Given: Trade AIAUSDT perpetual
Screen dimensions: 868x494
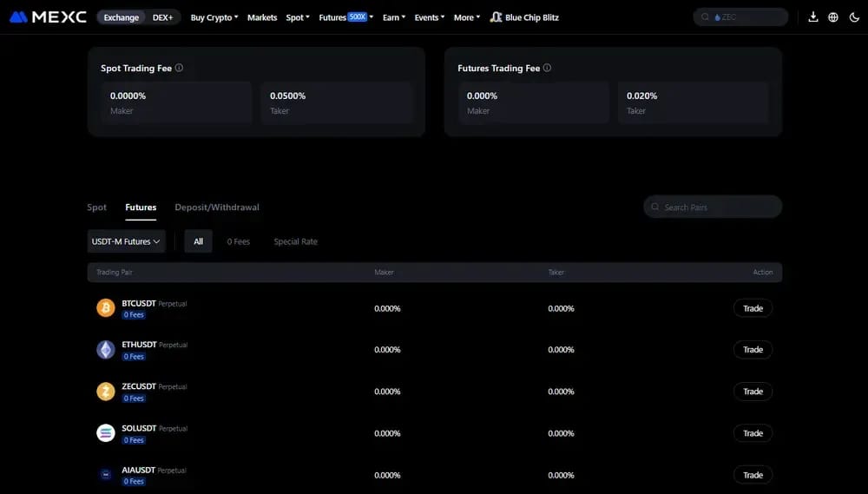Looking at the screenshot, I should click(753, 475).
